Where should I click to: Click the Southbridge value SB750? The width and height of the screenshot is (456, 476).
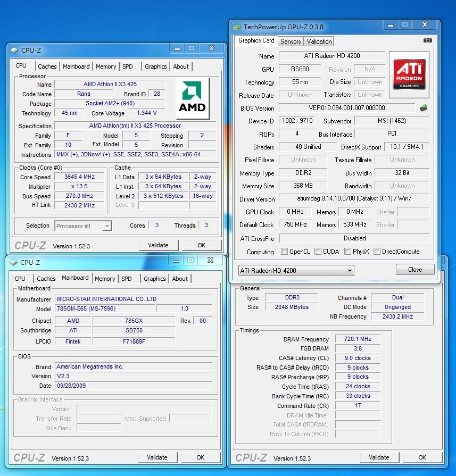(x=134, y=331)
